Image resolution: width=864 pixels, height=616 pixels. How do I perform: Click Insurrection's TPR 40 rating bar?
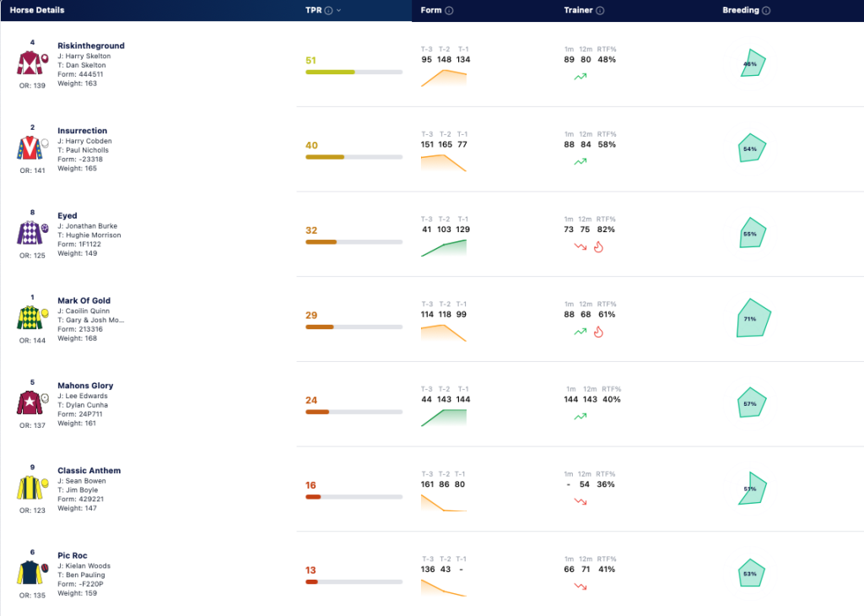[354, 157]
